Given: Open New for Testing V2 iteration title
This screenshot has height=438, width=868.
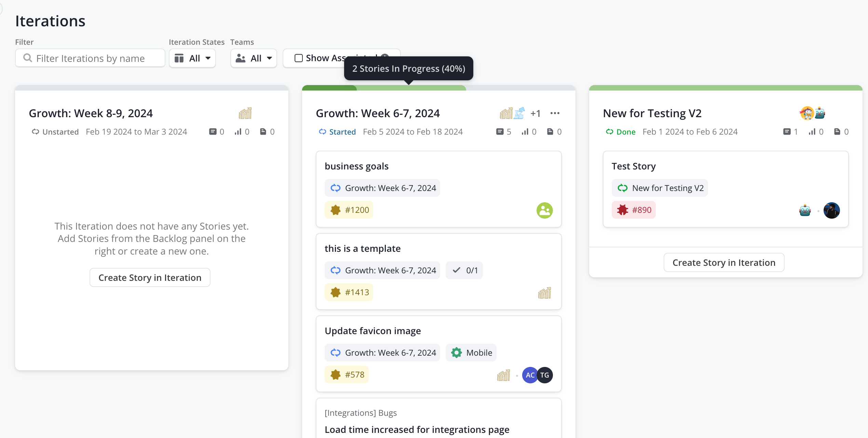Looking at the screenshot, I should pos(652,113).
